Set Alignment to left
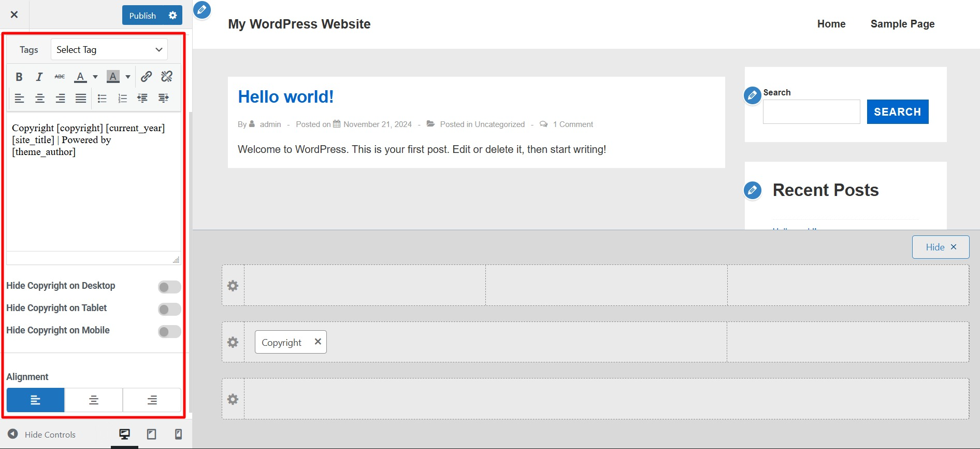This screenshot has height=449, width=980. point(35,400)
